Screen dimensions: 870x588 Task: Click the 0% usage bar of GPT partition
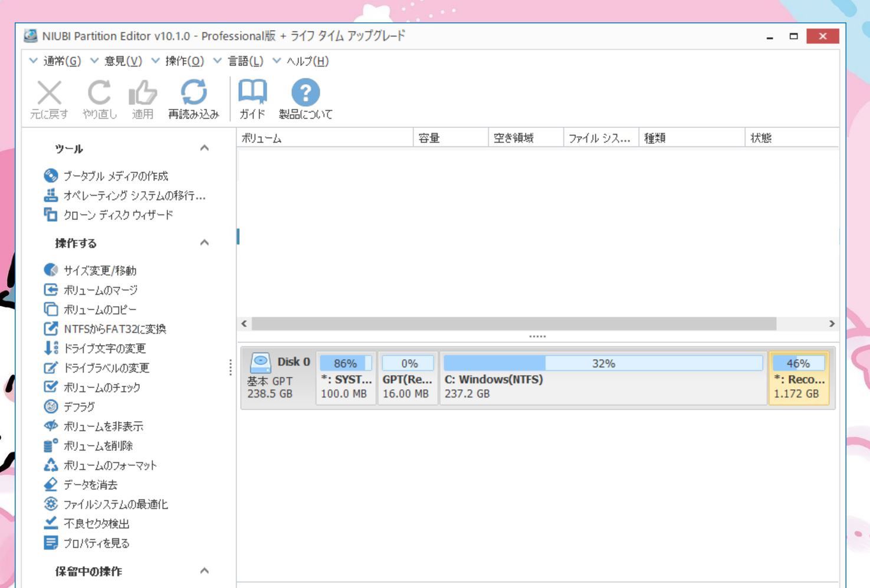click(408, 363)
